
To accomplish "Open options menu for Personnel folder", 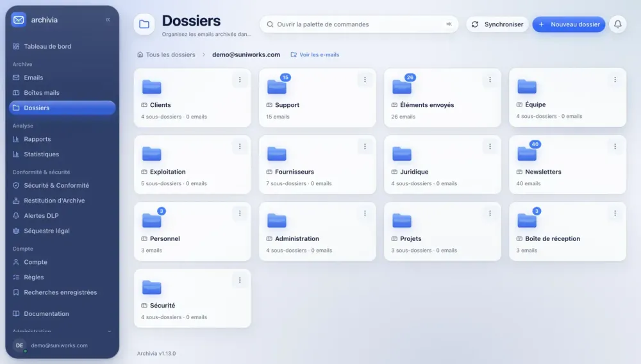I will (240, 213).
